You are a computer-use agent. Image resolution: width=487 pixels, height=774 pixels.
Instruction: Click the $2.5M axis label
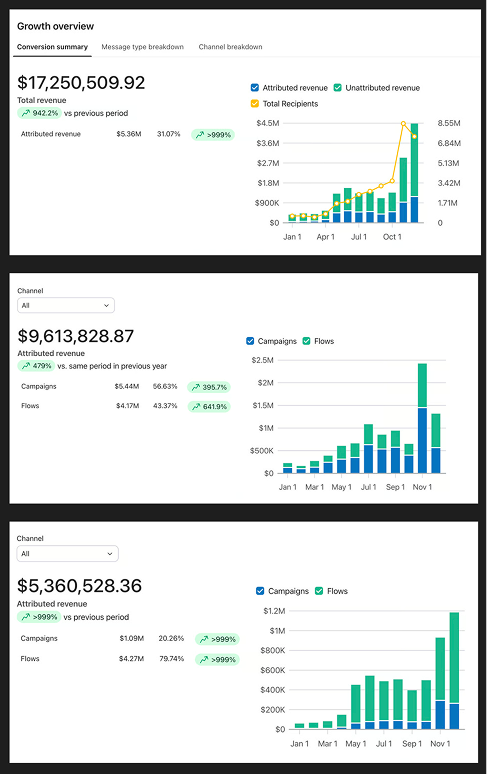coord(262,360)
